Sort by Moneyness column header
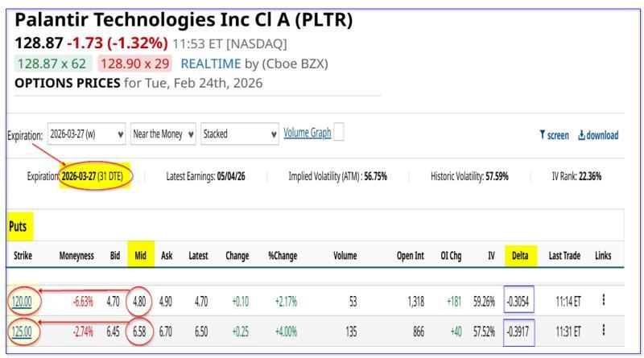 77,255
